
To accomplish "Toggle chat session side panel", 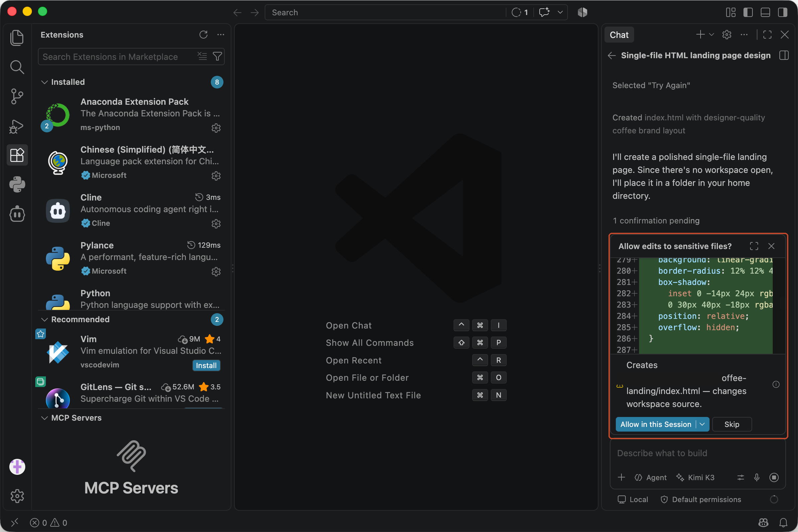I will (x=784, y=55).
